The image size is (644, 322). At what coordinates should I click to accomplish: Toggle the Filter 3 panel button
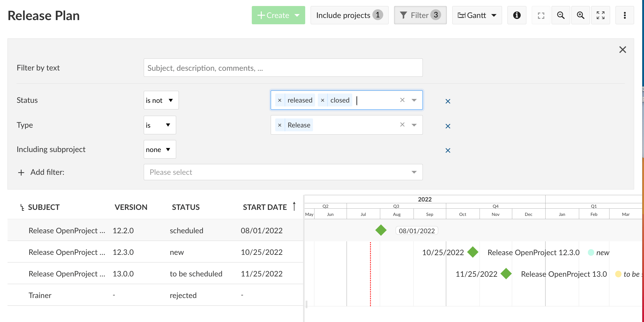coord(420,15)
